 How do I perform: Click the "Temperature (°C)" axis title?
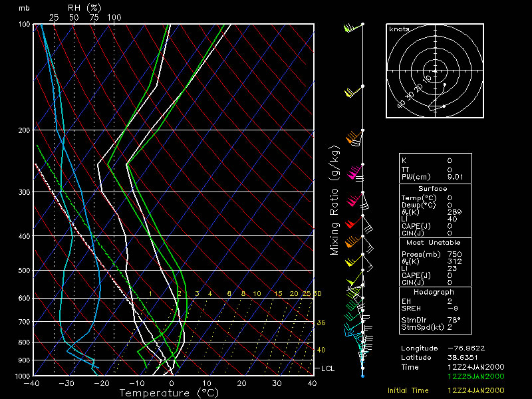(169, 393)
